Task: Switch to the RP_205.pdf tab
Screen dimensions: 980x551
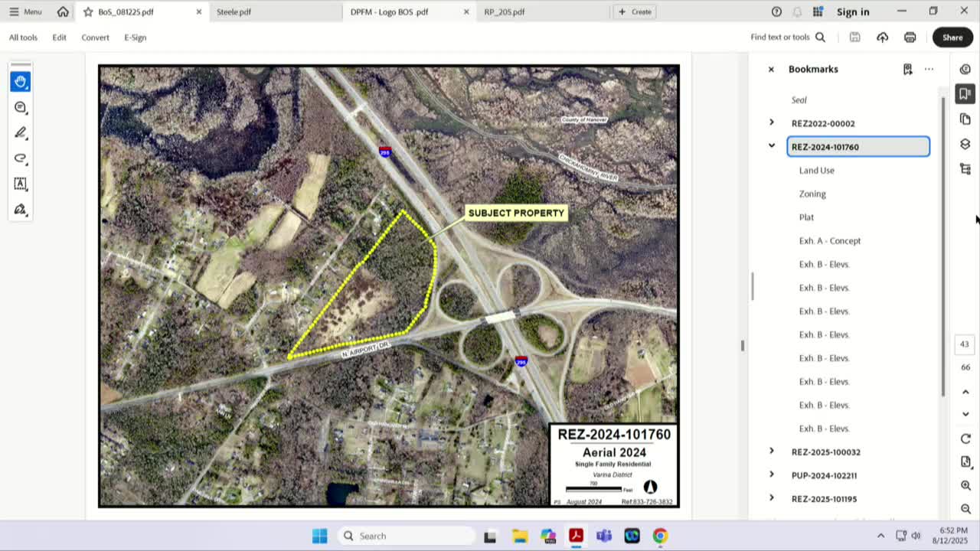Action: [543, 11]
